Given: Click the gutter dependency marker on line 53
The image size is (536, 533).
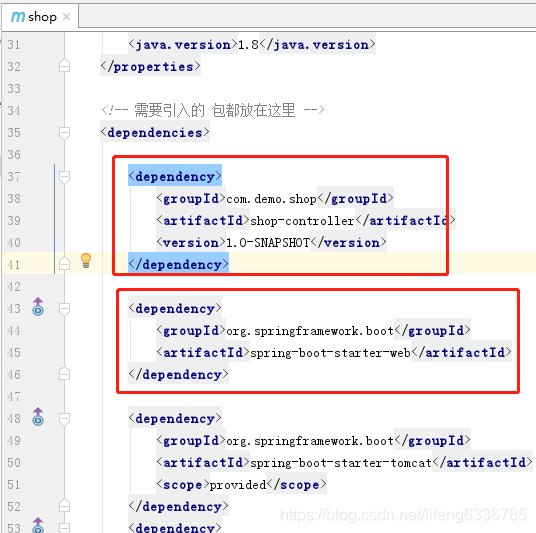Looking at the screenshot, I should pyautogui.click(x=38, y=525).
